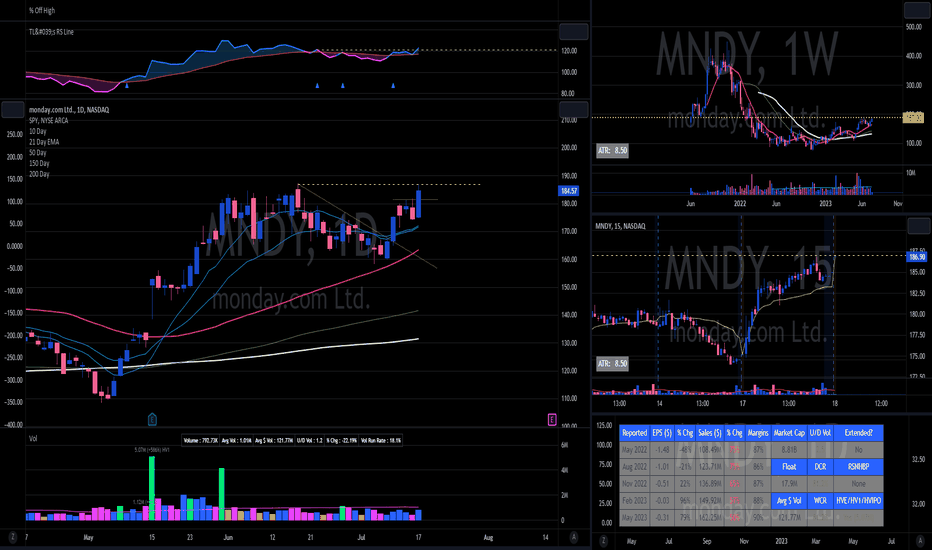Click the 'Volume : 792.73K' stat box
This screenshot has width=932, height=550.
point(200,441)
